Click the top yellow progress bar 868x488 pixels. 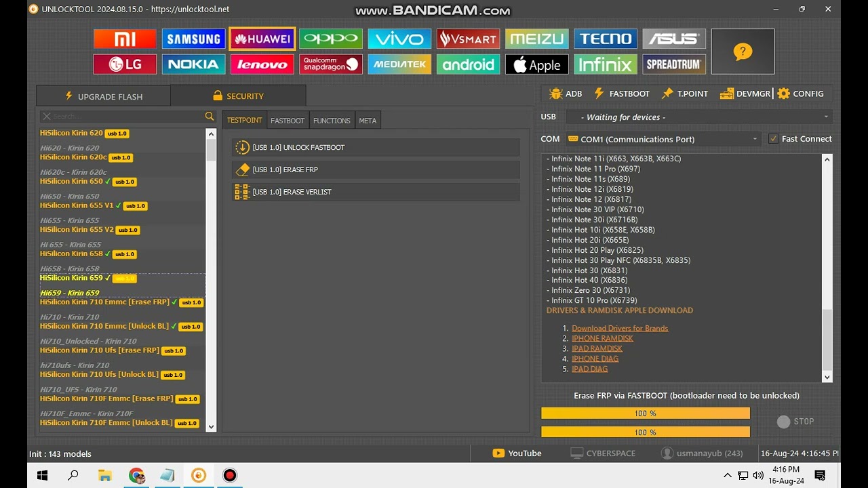645,413
